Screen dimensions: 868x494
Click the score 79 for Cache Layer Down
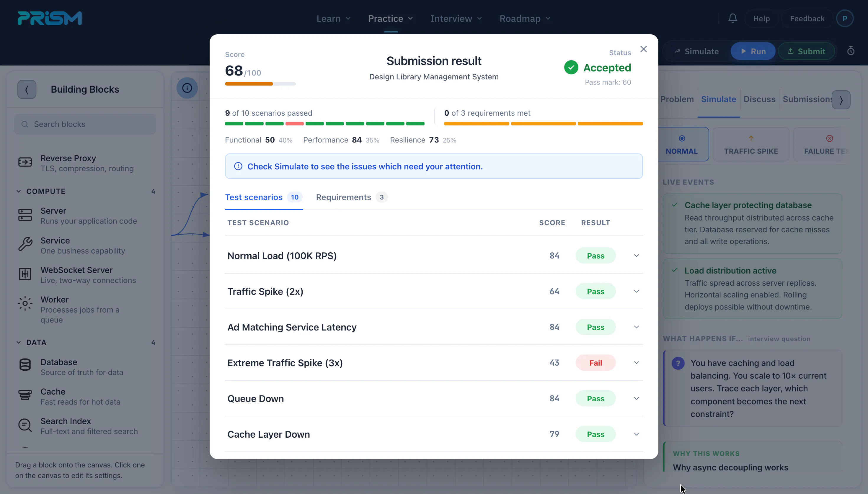tap(554, 434)
